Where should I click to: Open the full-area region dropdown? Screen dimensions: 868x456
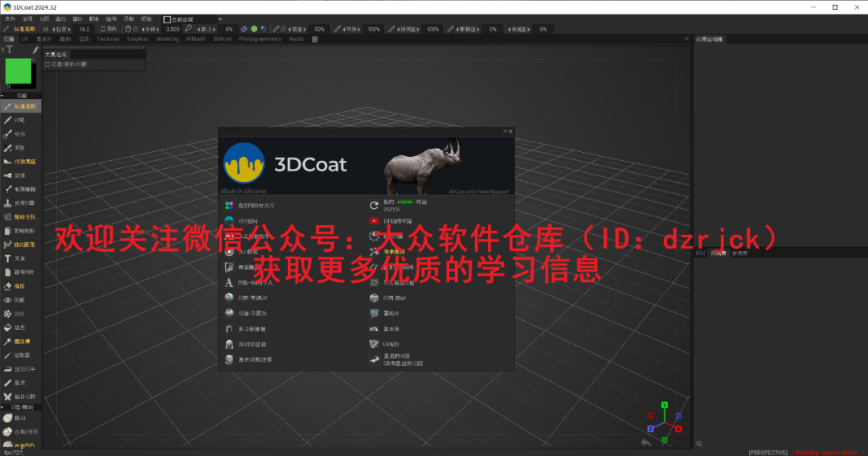point(193,19)
